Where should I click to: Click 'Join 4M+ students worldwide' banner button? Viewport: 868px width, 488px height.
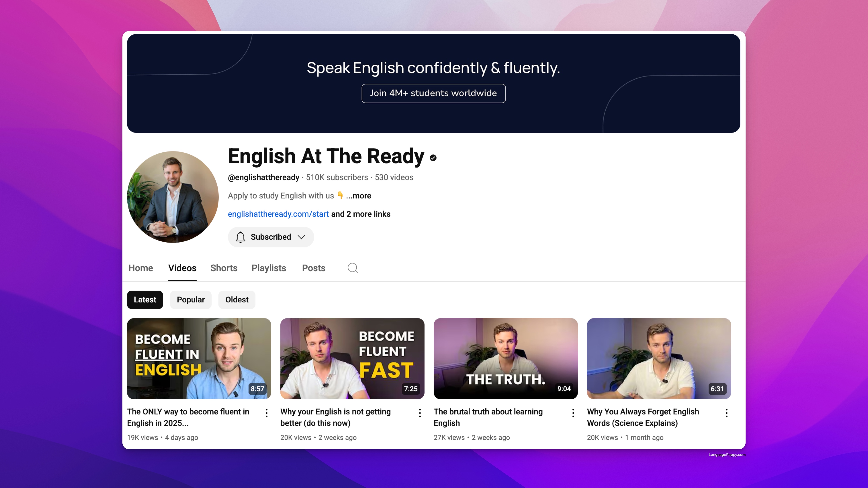[433, 93]
